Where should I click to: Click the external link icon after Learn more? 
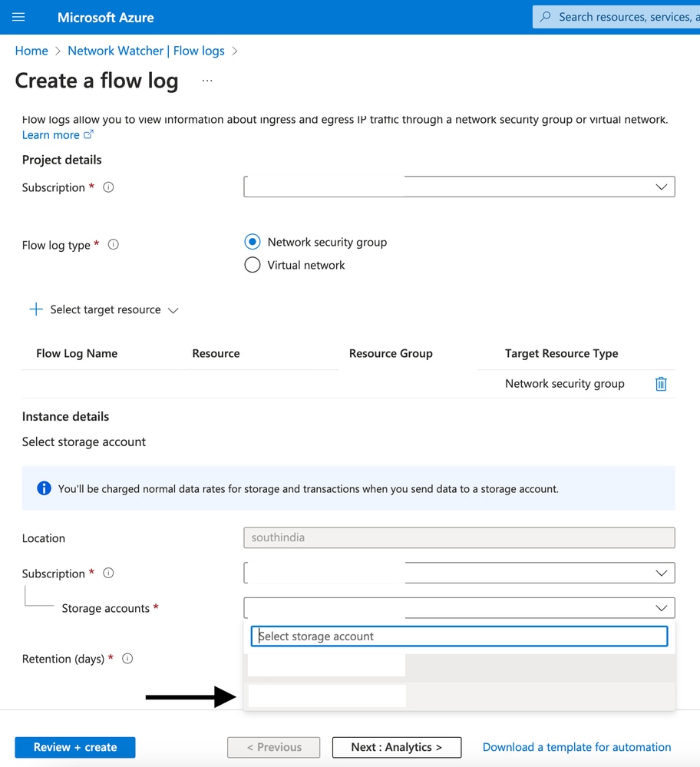point(88,134)
